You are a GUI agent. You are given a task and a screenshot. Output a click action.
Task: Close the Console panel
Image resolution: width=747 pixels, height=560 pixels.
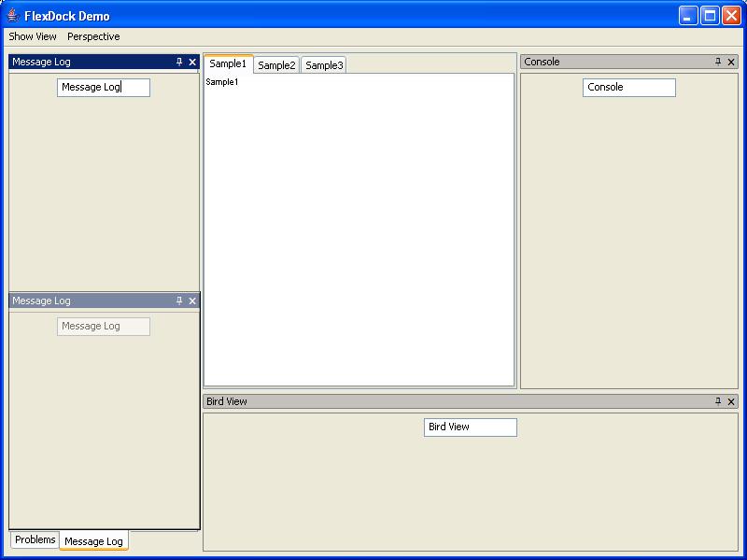731,63
